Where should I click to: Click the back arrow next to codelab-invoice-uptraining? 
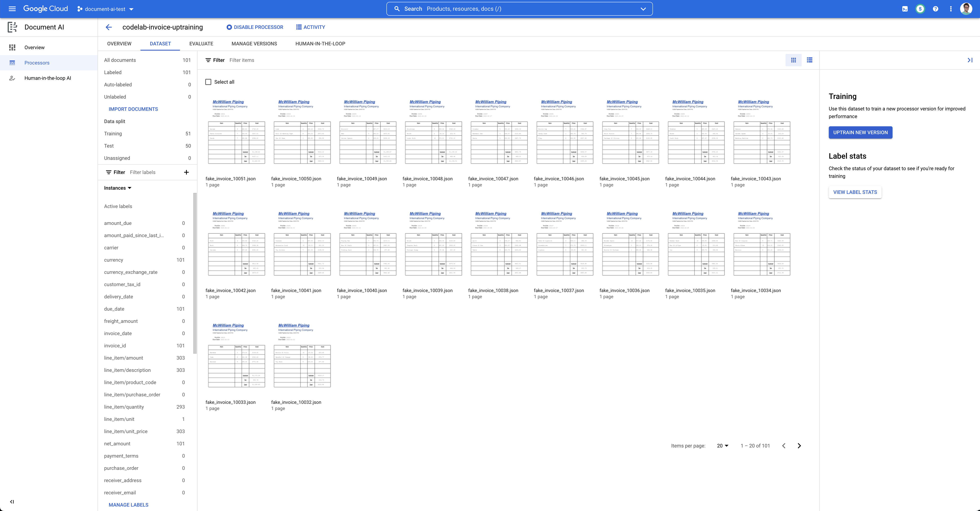click(109, 27)
